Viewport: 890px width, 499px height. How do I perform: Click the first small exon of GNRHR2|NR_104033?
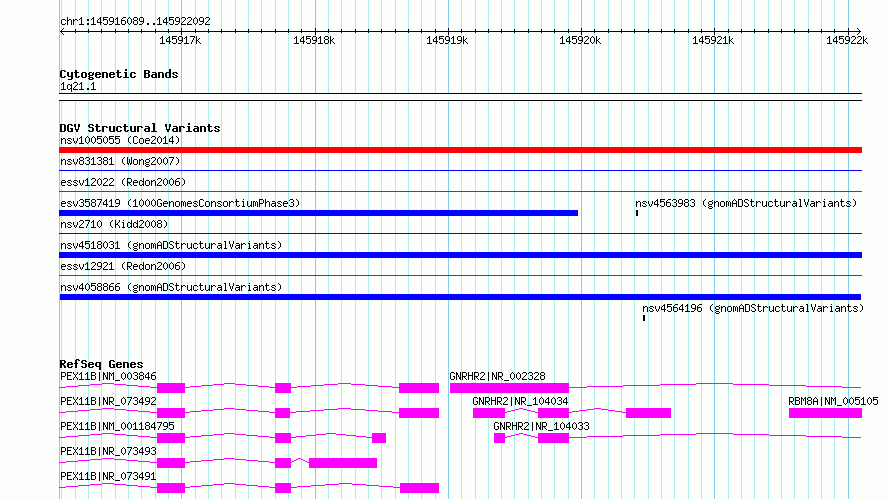(x=499, y=438)
